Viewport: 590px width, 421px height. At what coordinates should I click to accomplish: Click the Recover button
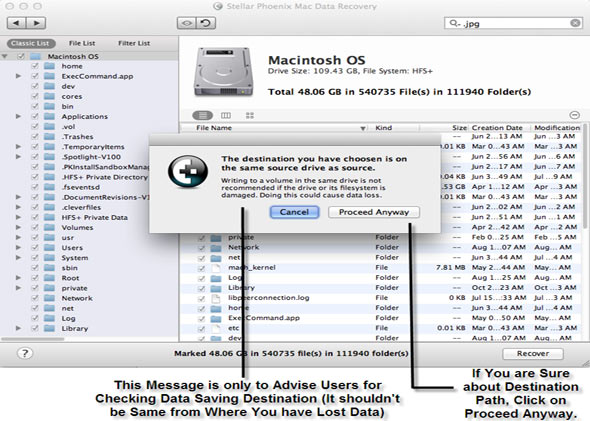pyautogui.click(x=533, y=353)
